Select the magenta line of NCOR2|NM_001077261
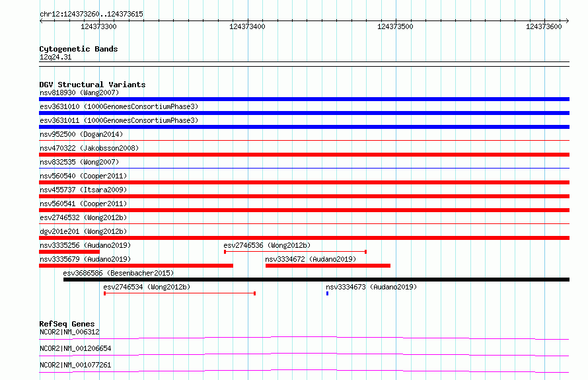588x380 pixels. (304, 371)
